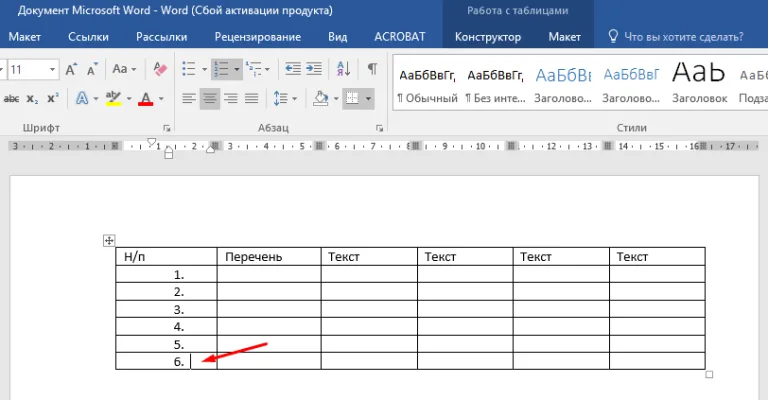Click the numbered list icon
This screenshot has height=400, width=768.
[x=221, y=69]
